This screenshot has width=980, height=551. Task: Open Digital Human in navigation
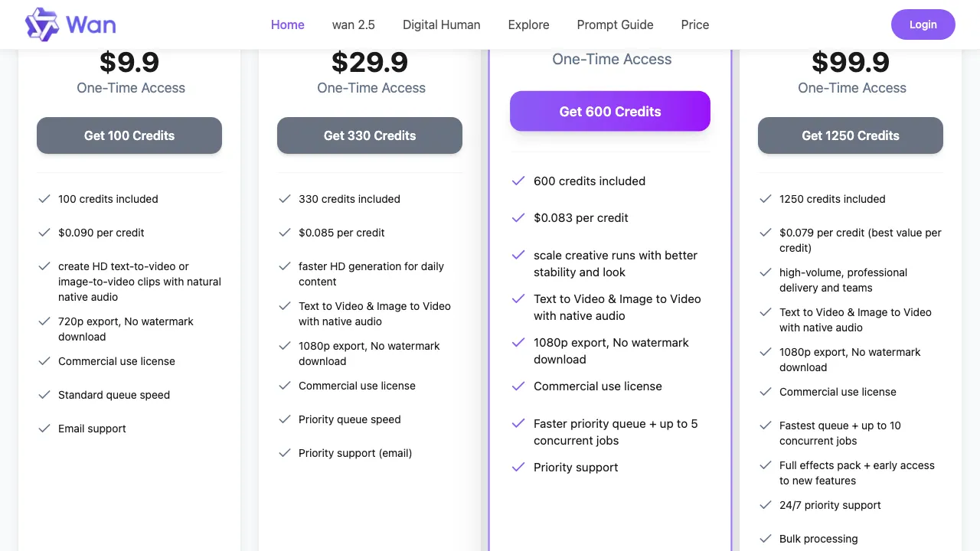pos(442,24)
